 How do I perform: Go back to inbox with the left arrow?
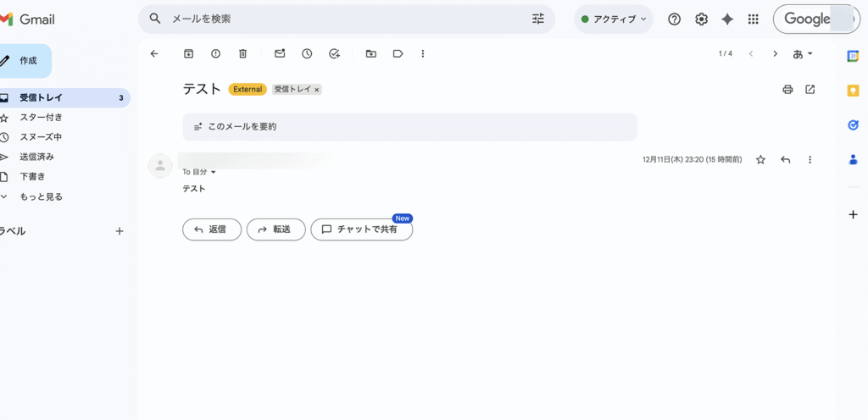coord(154,53)
